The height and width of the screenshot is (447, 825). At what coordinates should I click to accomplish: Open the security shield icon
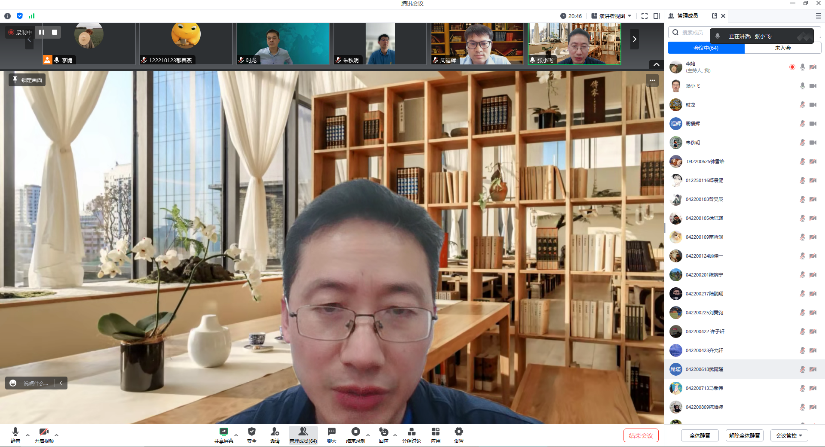coord(251,432)
